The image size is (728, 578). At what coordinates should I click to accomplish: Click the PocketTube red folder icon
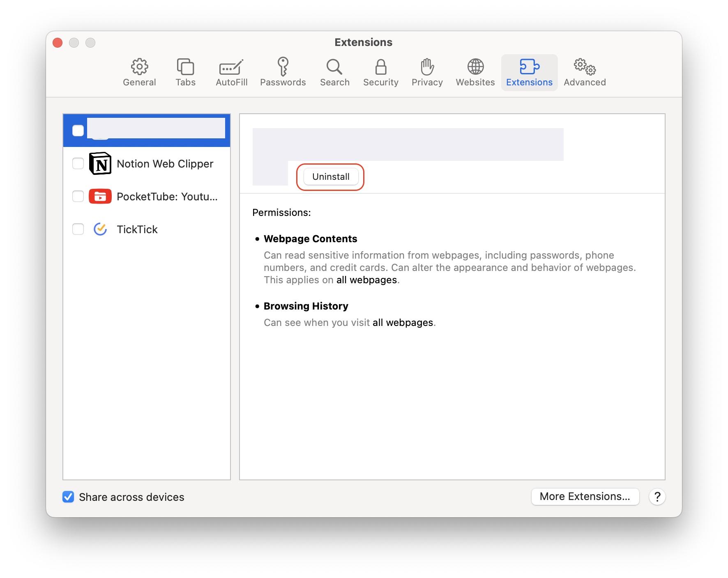tap(100, 196)
